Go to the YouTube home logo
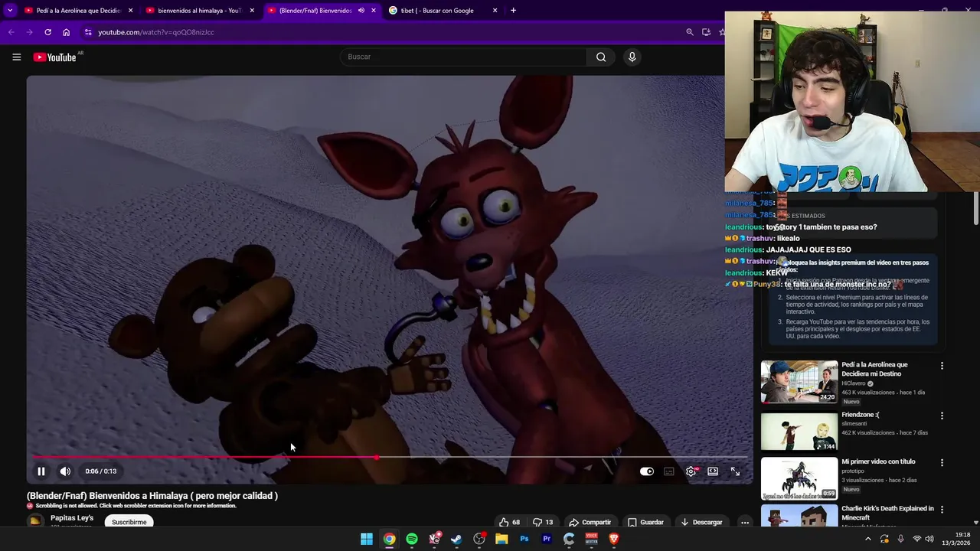Image resolution: width=980 pixels, height=551 pixels. pyautogui.click(x=54, y=57)
